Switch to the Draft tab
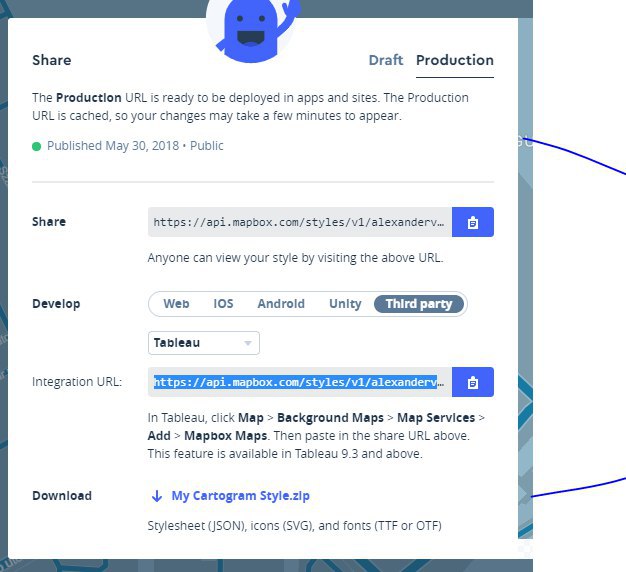 386,60
